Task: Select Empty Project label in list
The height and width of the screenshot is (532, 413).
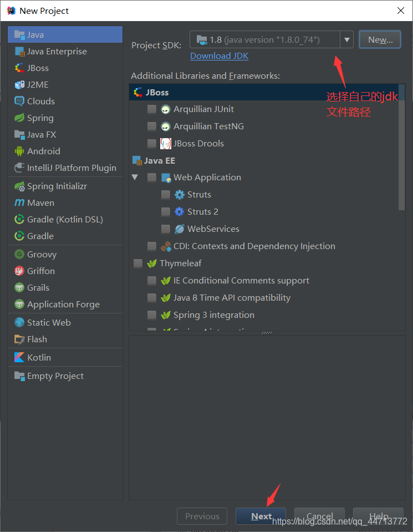Action: [55, 376]
